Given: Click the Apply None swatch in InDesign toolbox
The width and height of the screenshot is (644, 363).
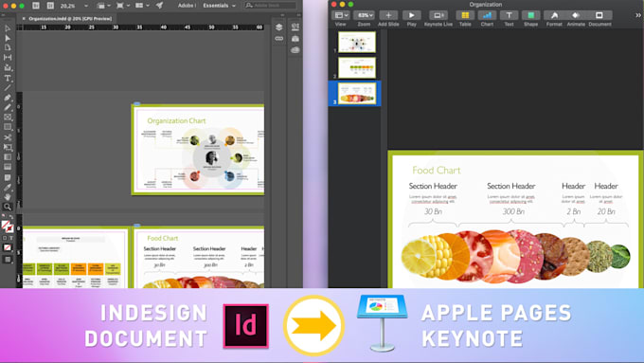Looking at the screenshot, I should tap(8, 247).
